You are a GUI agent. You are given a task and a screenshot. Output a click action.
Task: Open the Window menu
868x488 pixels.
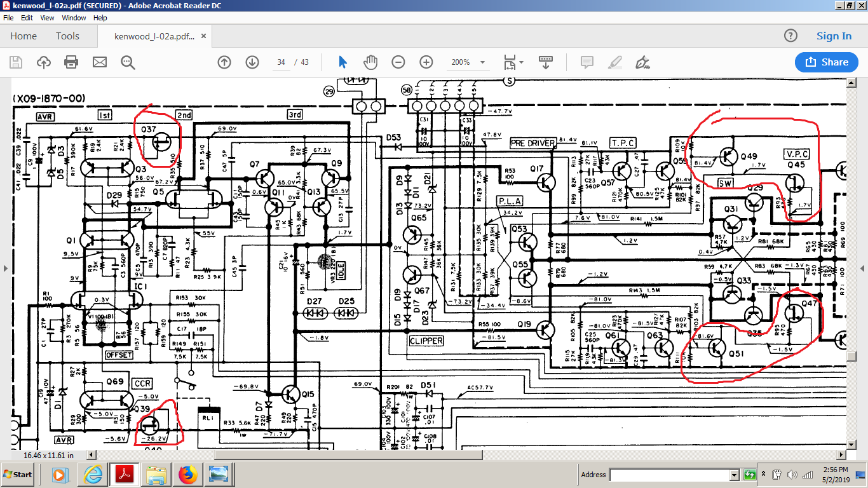74,18
